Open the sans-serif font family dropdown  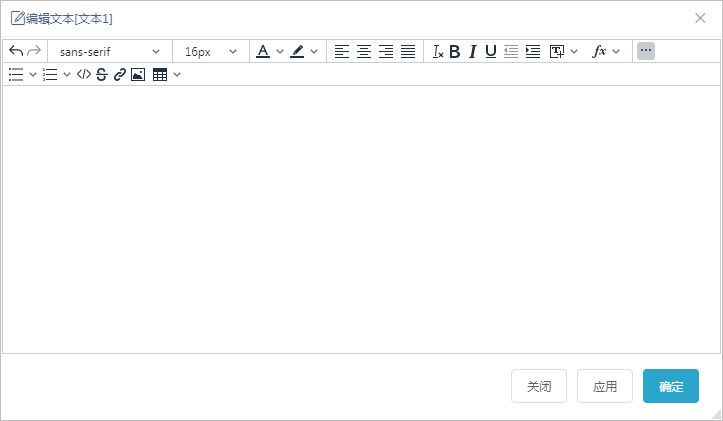[110, 51]
